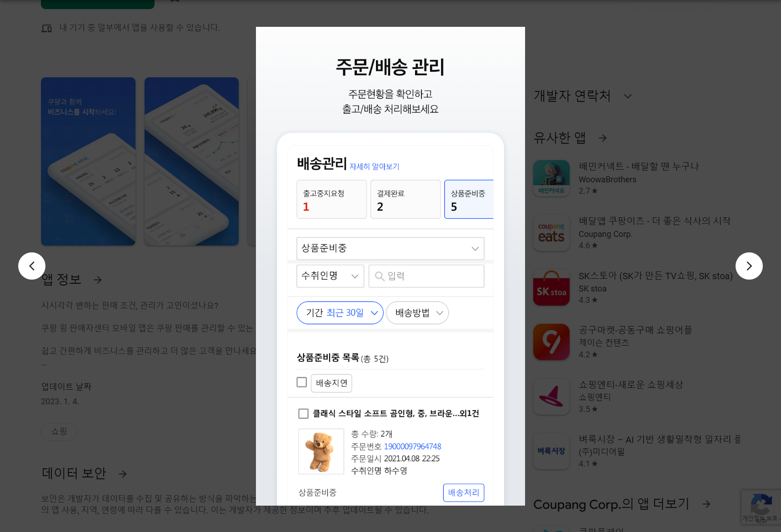Open the 배민커넥트 app icon
The image size is (781, 532).
point(551,178)
